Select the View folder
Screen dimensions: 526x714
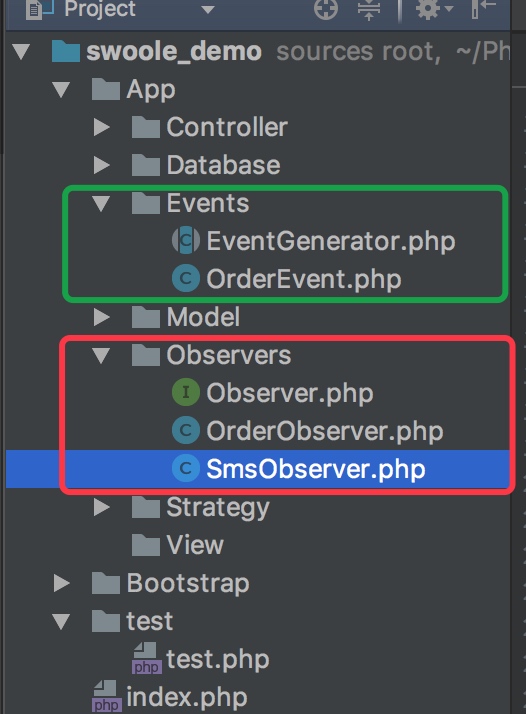pos(178,545)
